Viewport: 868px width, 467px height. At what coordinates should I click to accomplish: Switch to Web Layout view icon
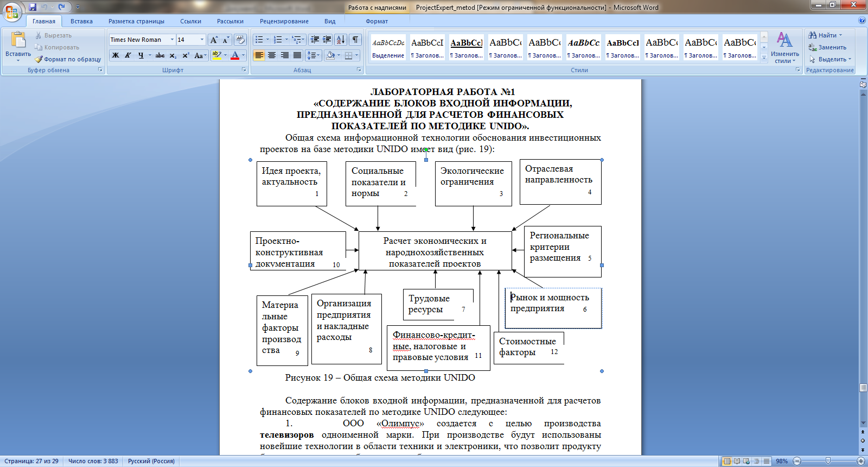tap(746, 461)
